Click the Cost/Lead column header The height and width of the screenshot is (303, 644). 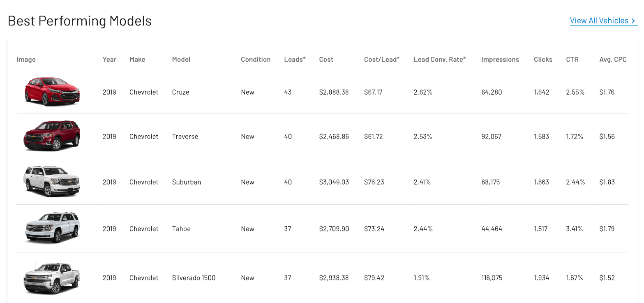(x=381, y=59)
